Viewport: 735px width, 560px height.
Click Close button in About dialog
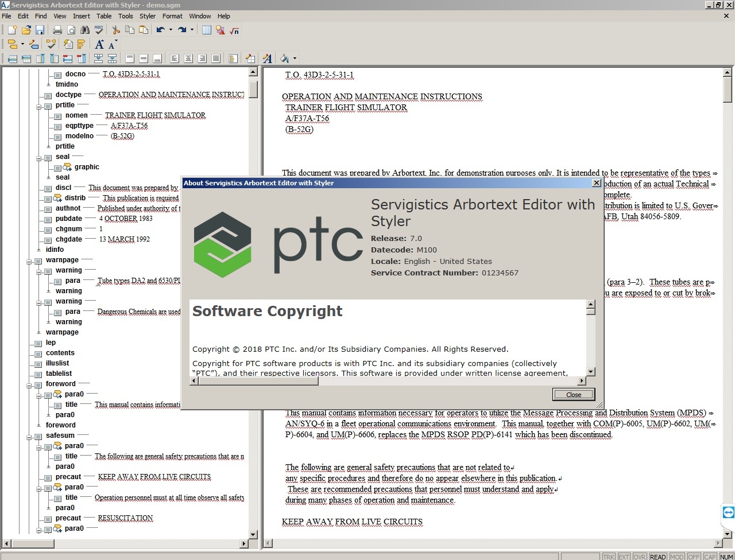click(x=574, y=395)
